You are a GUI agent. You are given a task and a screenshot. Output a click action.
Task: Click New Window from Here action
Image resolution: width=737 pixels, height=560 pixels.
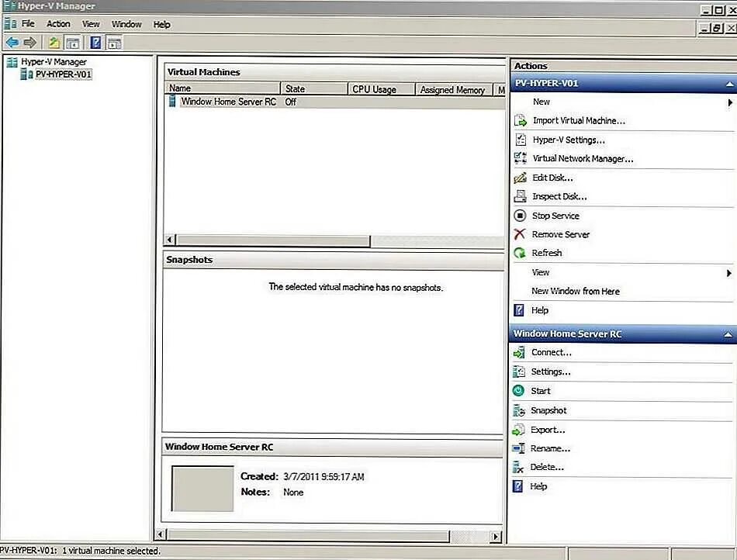click(576, 292)
